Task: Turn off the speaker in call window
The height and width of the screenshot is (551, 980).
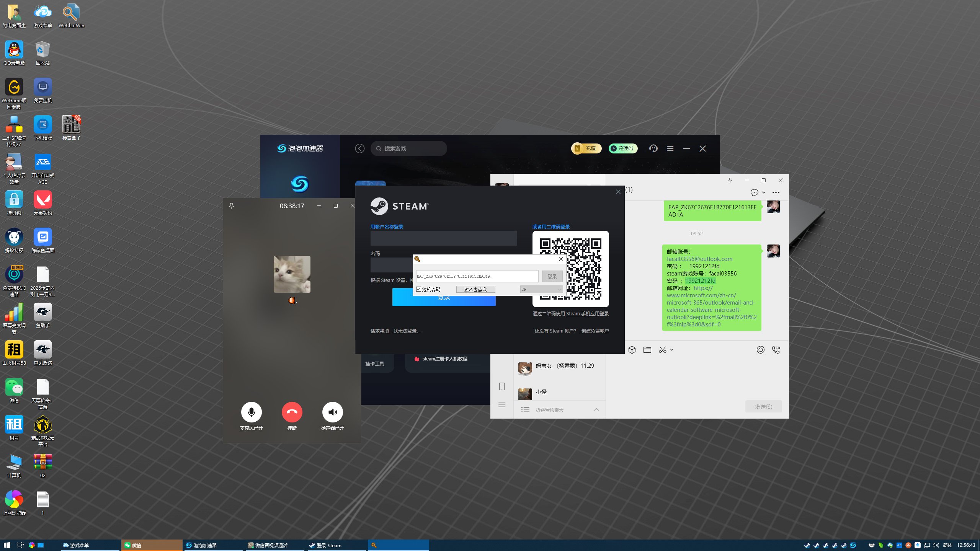Action: (x=332, y=412)
